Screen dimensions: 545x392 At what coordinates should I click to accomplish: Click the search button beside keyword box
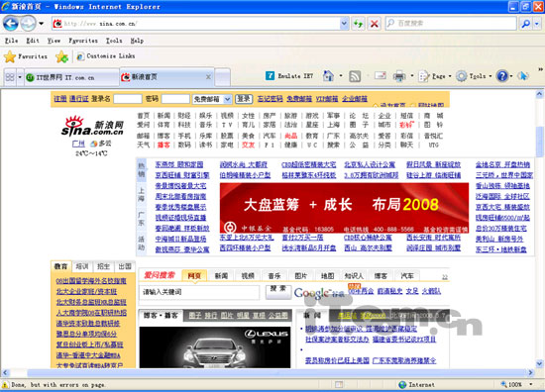click(278, 291)
